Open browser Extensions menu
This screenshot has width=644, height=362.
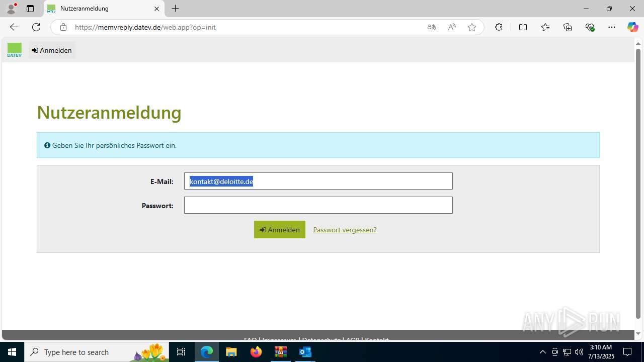tap(499, 27)
